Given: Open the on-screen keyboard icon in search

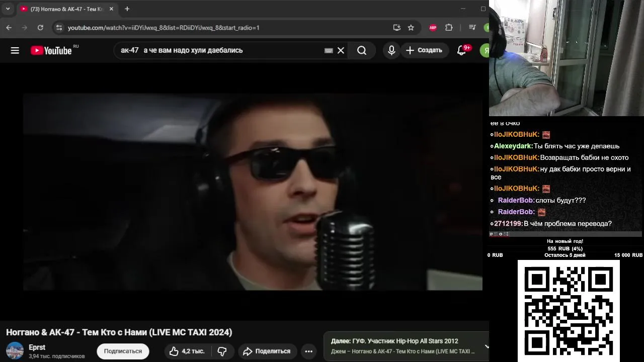Looking at the screenshot, I should (329, 50).
